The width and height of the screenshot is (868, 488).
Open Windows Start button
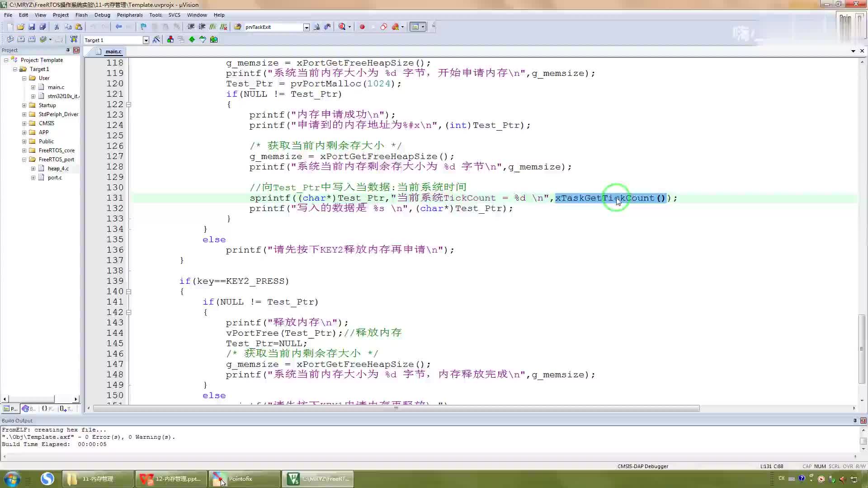click(x=12, y=479)
